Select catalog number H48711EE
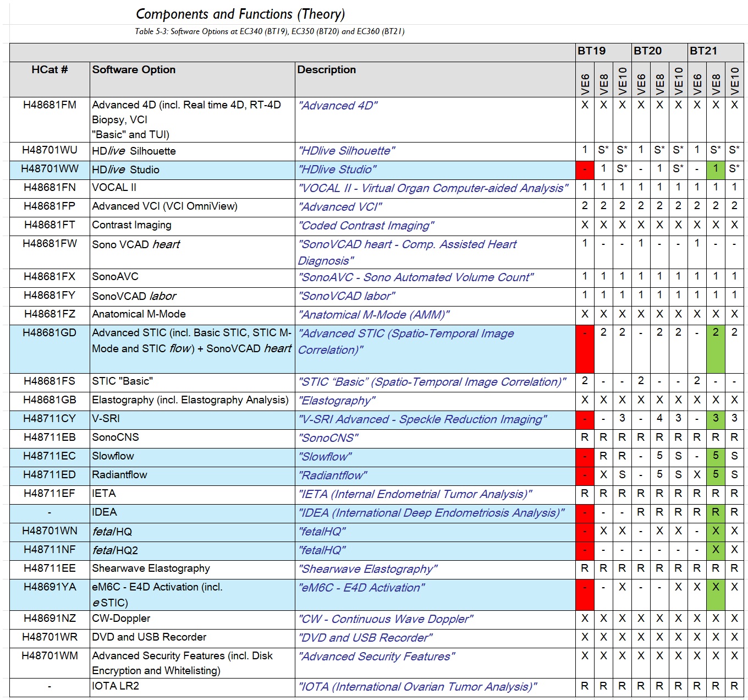 50,568
